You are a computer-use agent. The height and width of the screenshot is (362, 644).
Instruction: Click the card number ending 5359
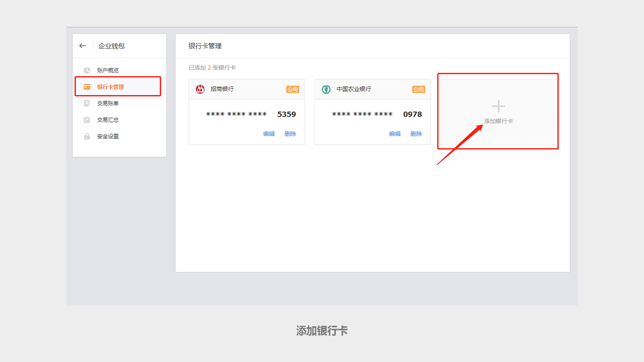[251, 115]
